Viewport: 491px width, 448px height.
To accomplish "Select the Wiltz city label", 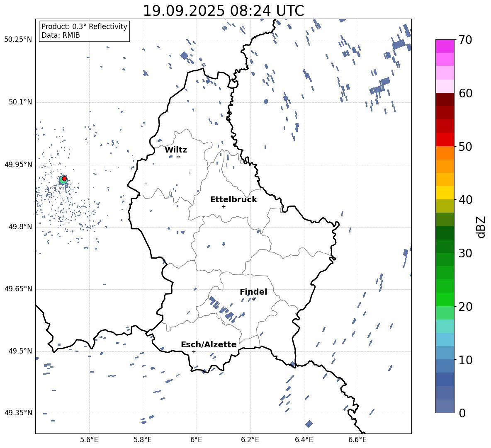I will coord(176,150).
